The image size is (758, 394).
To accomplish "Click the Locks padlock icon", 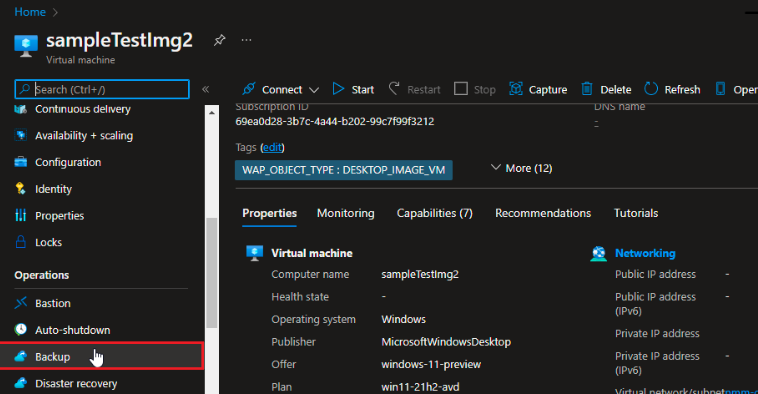I will click(x=20, y=242).
